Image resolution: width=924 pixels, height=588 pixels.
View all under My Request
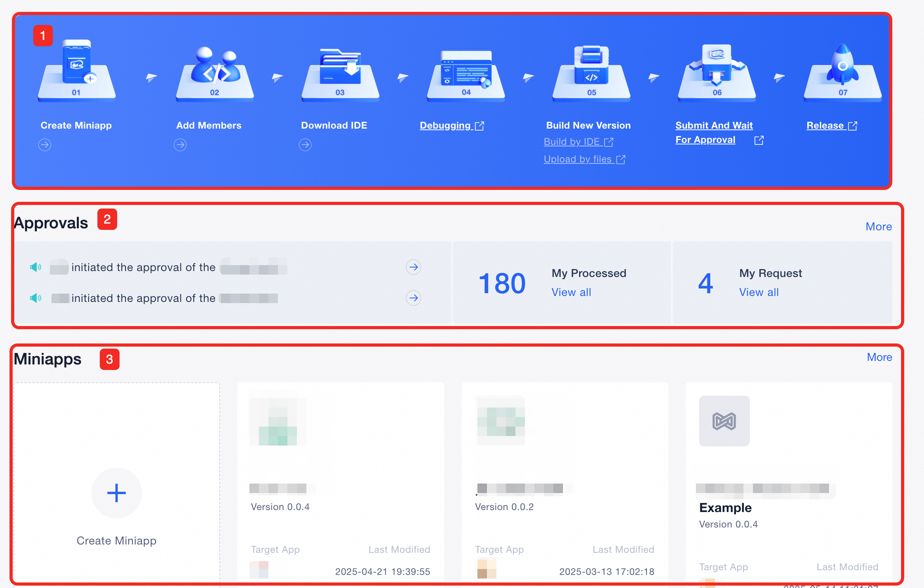pyautogui.click(x=759, y=292)
